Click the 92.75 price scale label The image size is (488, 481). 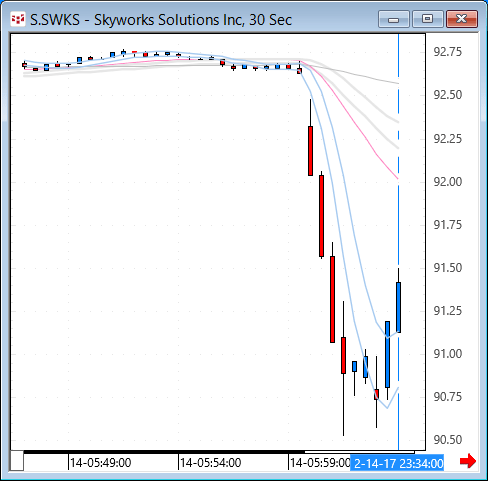(x=448, y=52)
